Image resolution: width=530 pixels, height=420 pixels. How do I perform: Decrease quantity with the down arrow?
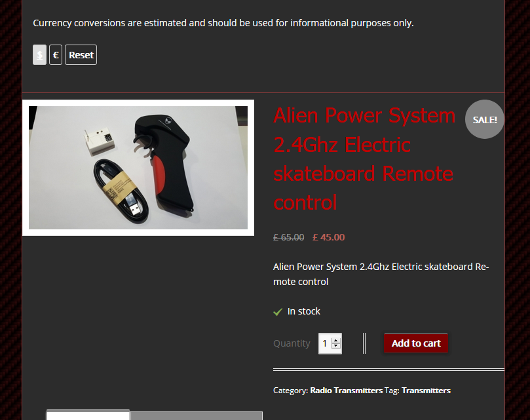[335, 346]
